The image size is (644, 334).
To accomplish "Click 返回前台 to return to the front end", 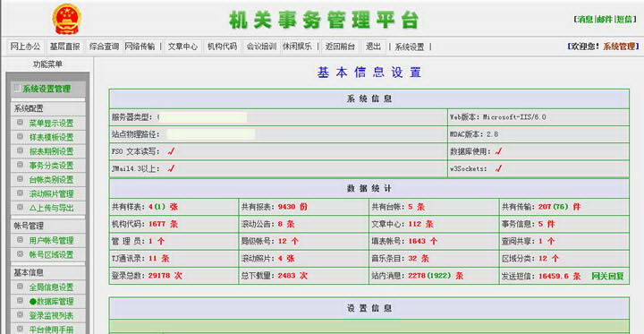I will [340, 47].
